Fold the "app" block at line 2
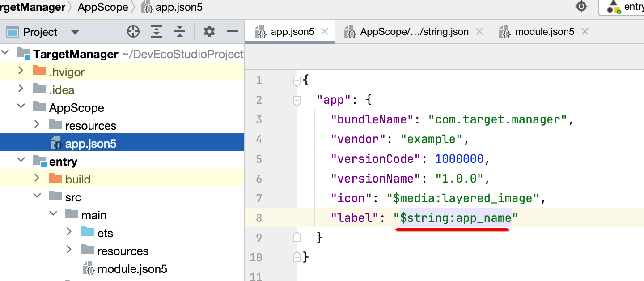This screenshot has width=644, height=281. (x=297, y=101)
